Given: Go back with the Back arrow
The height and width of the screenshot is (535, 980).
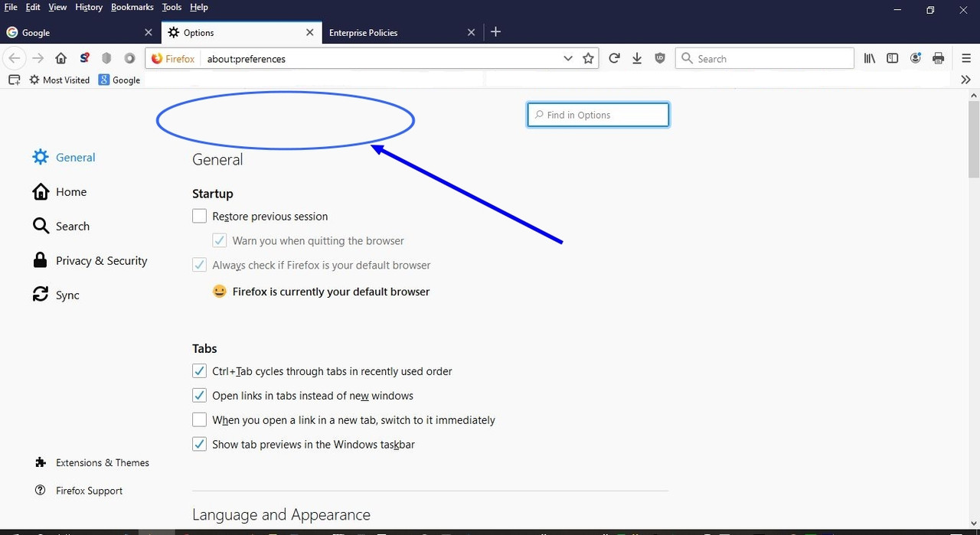Looking at the screenshot, I should [15, 58].
